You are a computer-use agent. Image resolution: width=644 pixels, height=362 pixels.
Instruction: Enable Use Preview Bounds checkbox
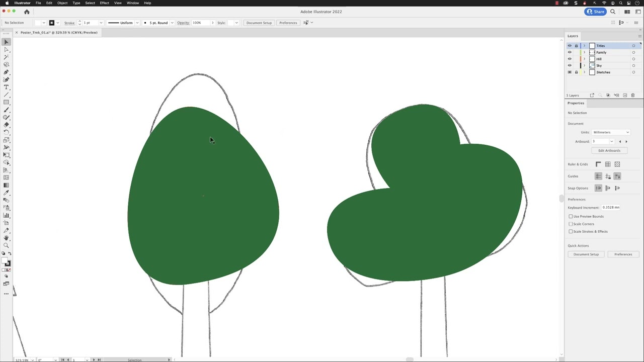click(x=571, y=216)
